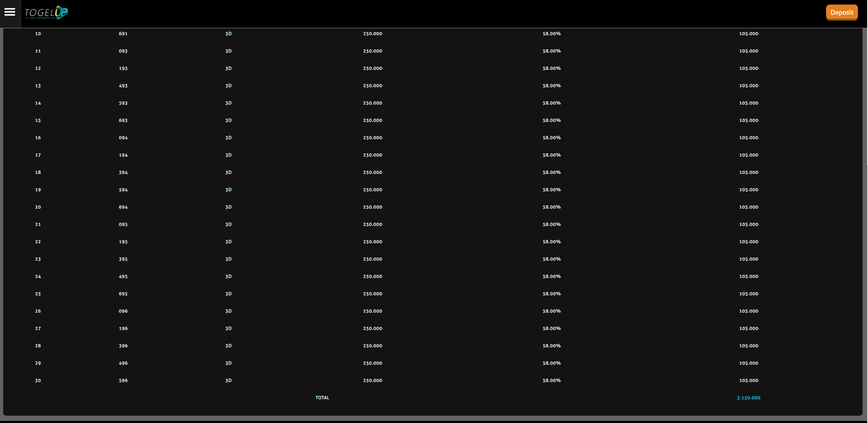
Task: Select number 594 in row 19
Action: click(123, 190)
